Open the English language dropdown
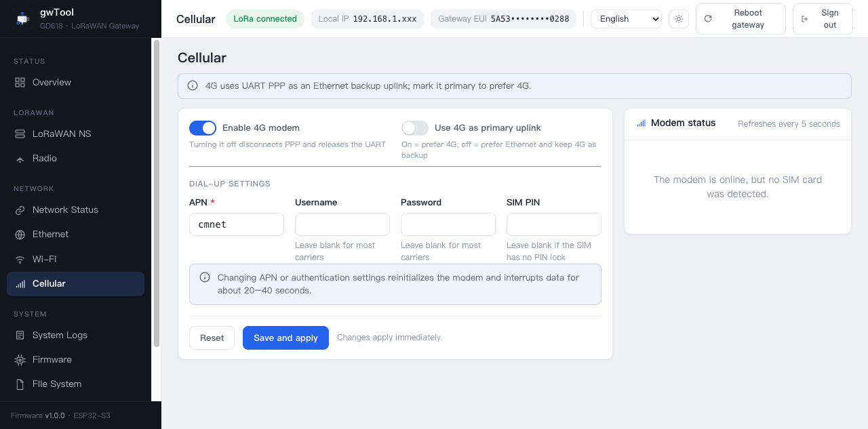868x429 pixels. (626, 19)
